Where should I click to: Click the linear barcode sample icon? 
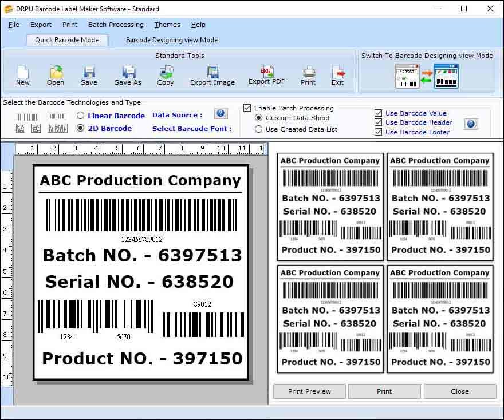[27, 117]
